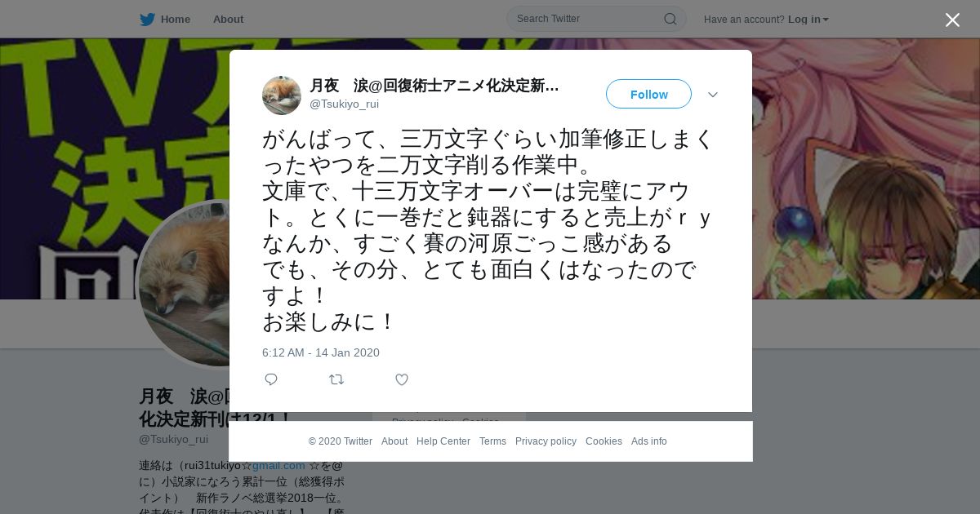
Task: Click the Twitter bird logo
Action: point(147,19)
